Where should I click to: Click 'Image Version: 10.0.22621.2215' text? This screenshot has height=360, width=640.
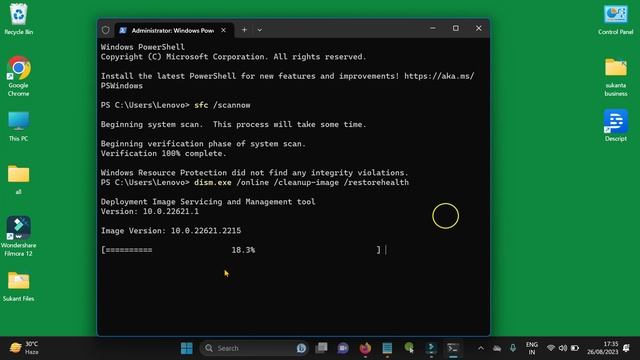pyautogui.click(x=171, y=231)
